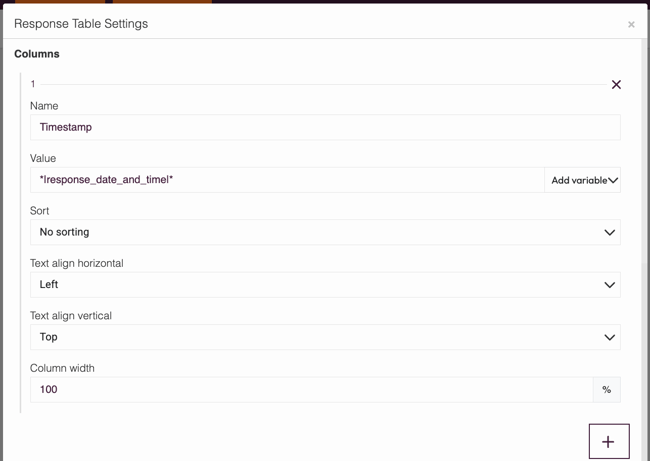The image size is (650, 461).
Task: Click the Sort dropdown chevron arrow
Action: (609, 232)
